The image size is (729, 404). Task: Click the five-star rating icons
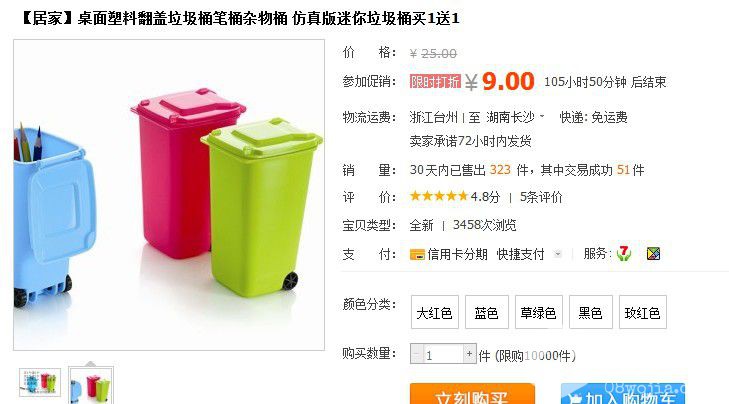point(438,196)
